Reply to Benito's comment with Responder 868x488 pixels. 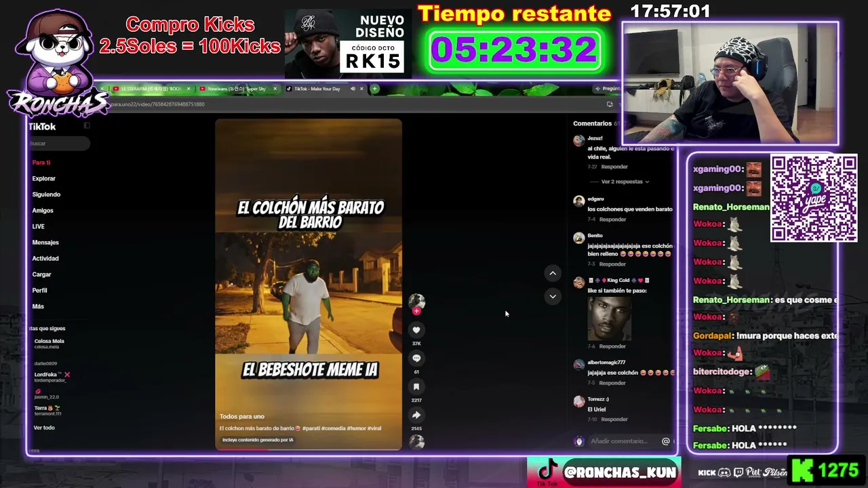pyautogui.click(x=612, y=264)
